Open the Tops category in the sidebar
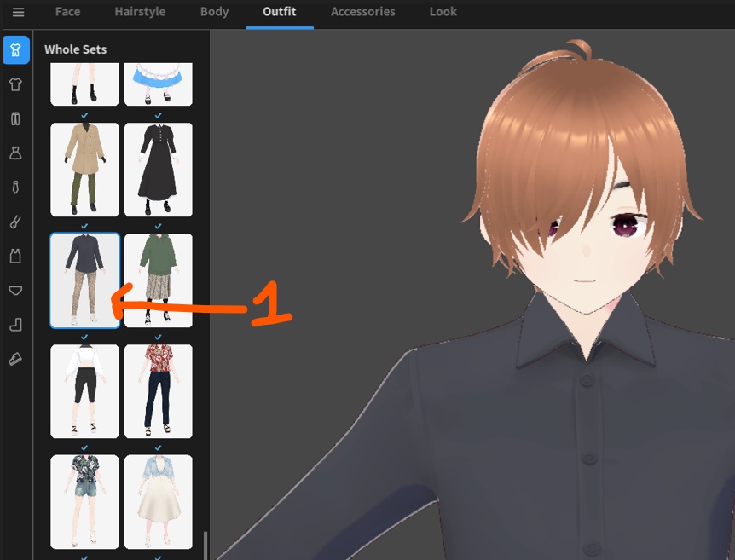The image size is (735, 560). (15, 84)
